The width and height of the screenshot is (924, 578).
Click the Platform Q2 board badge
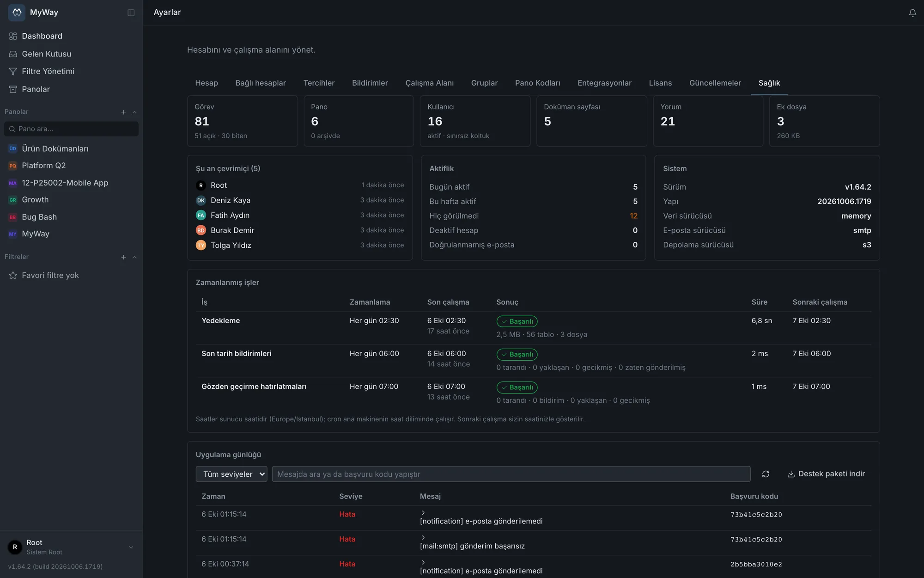(x=13, y=166)
